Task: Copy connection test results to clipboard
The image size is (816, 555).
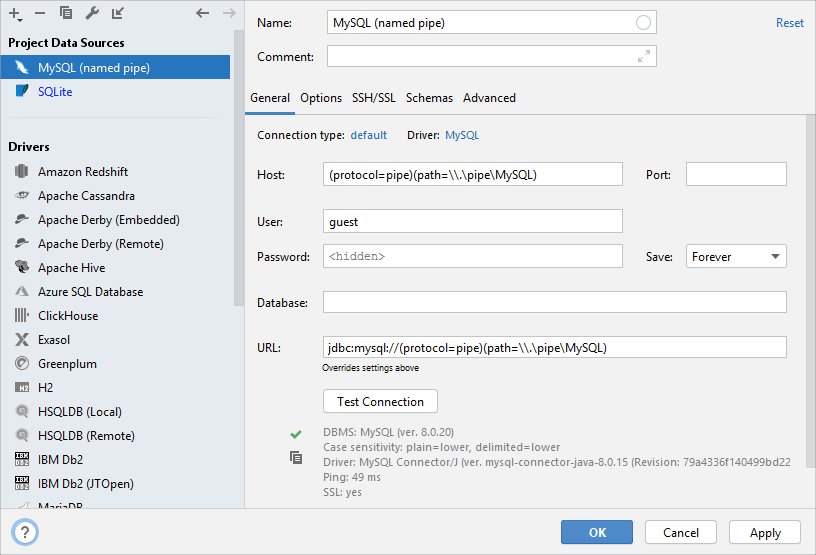Action: [x=295, y=457]
